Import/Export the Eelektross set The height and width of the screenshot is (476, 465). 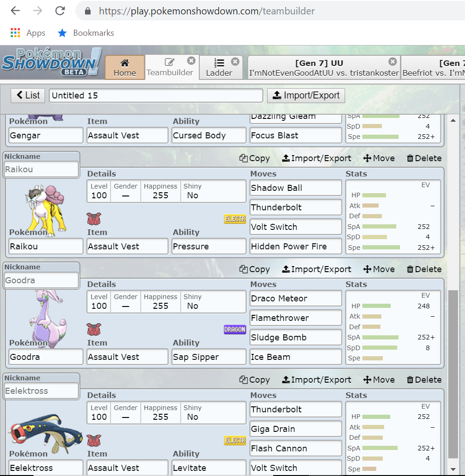tap(316, 380)
